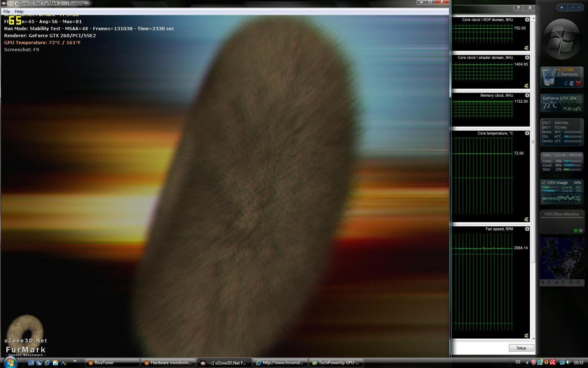
Task: Close the Memory clock graph
Action: pyautogui.click(x=527, y=96)
